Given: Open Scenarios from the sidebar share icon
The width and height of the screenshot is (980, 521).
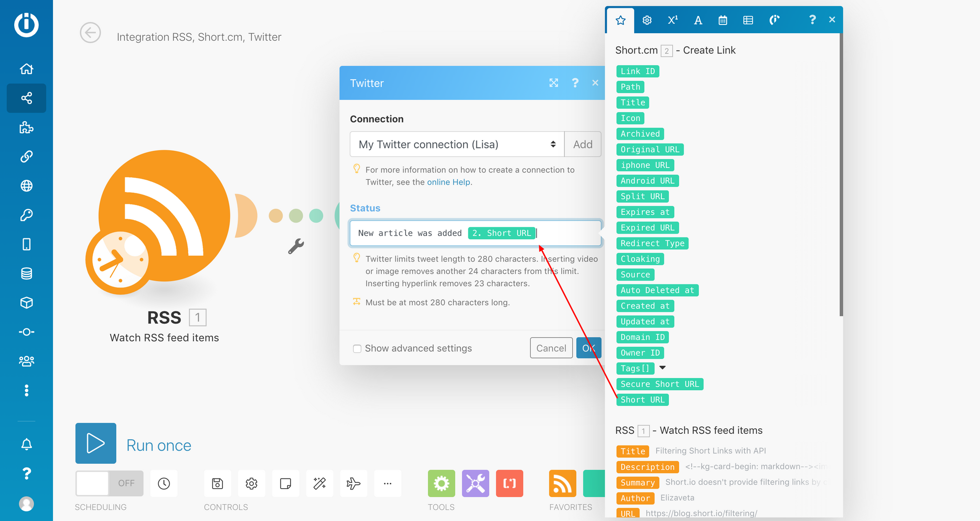Looking at the screenshot, I should (x=26, y=98).
